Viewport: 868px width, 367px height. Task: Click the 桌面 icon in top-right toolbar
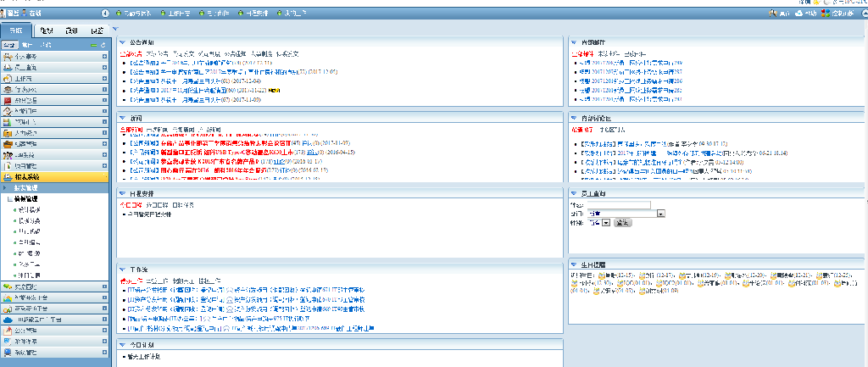click(773, 14)
